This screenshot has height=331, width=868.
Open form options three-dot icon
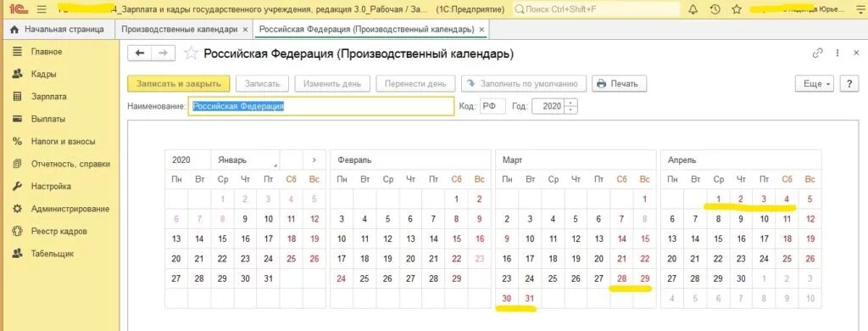(x=837, y=53)
